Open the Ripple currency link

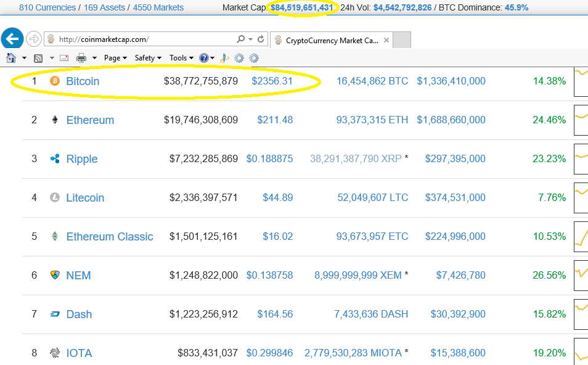tap(82, 159)
